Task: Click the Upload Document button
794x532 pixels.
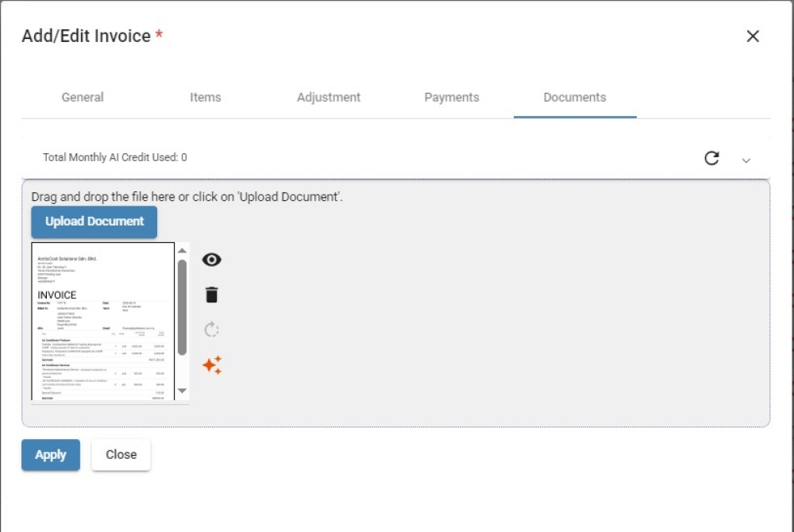Action: [x=94, y=222]
